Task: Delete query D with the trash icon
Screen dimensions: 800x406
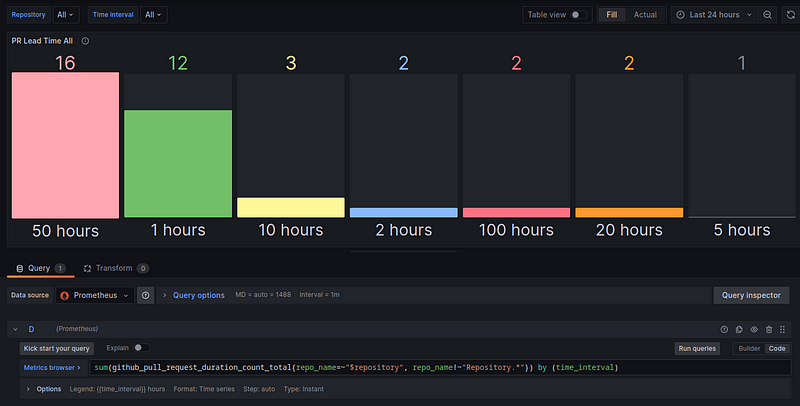Action: click(x=769, y=329)
